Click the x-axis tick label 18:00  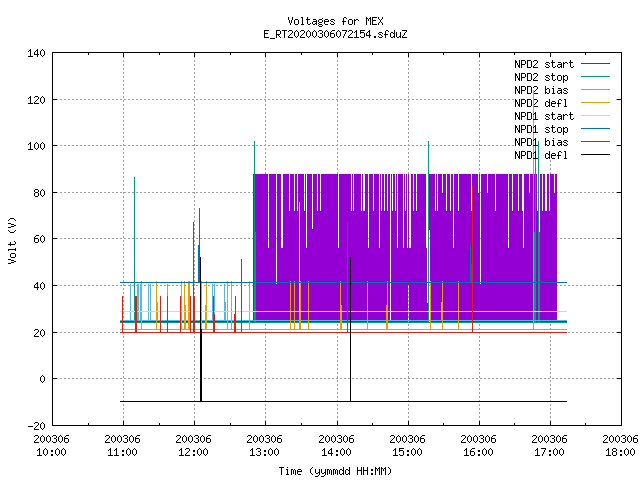[620, 453]
